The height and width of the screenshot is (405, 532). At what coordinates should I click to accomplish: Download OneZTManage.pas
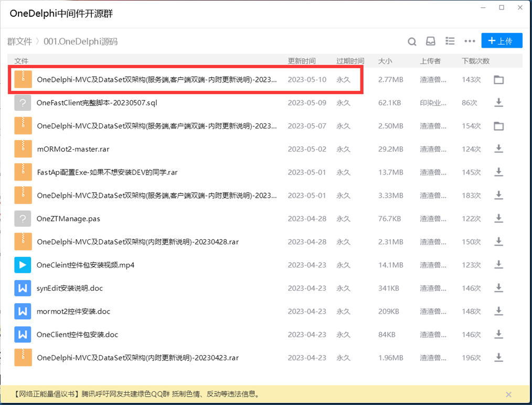(498, 218)
